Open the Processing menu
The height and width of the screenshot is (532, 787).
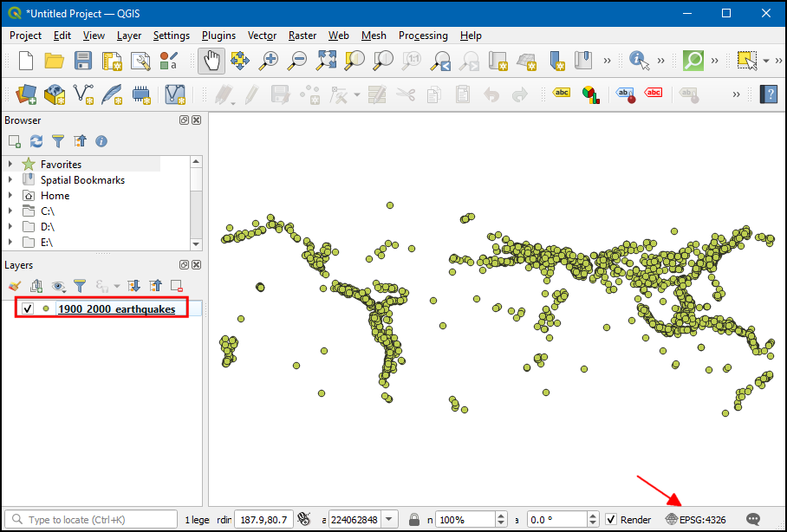pos(423,36)
